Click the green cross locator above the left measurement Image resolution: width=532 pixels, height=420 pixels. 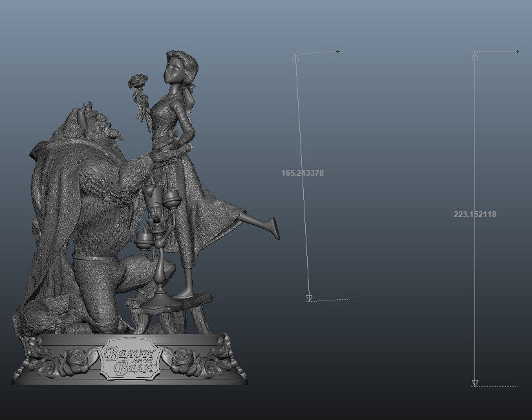click(337, 50)
